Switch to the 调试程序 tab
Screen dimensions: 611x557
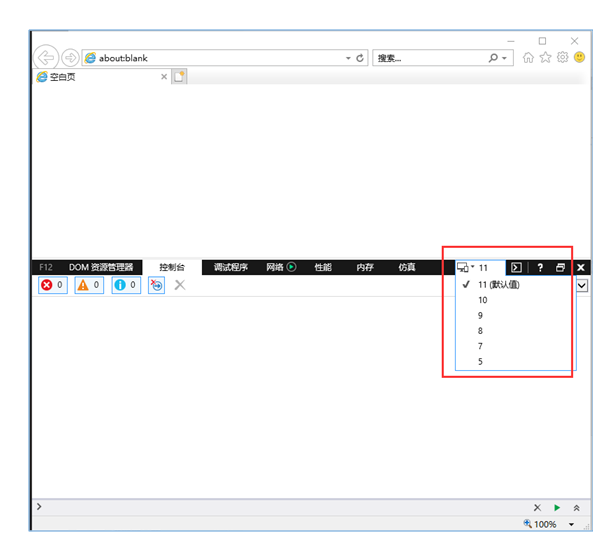coord(231,268)
